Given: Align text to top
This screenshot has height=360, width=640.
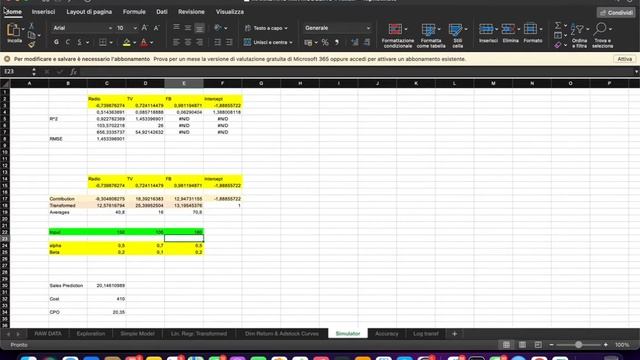Looking at the screenshot, I should [176, 28].
